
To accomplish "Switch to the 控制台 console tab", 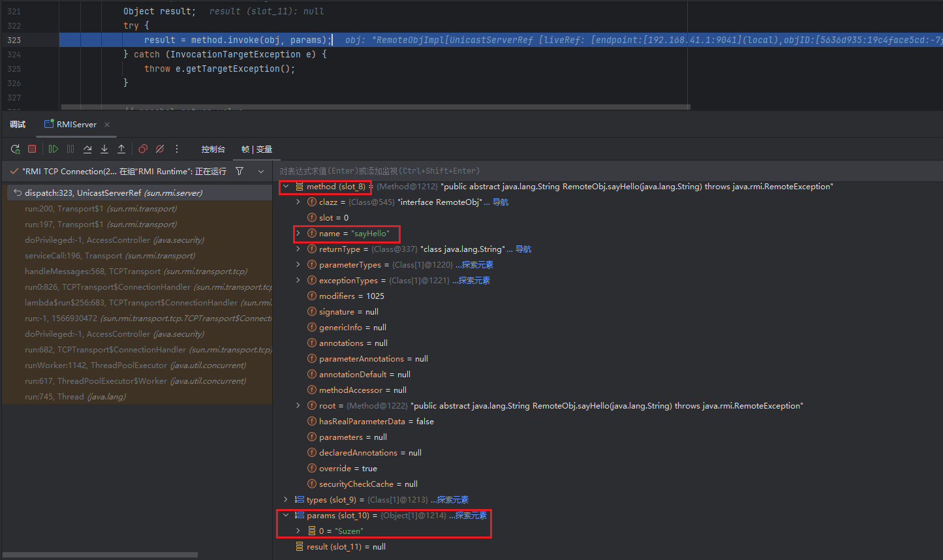I will click(213, 149).
